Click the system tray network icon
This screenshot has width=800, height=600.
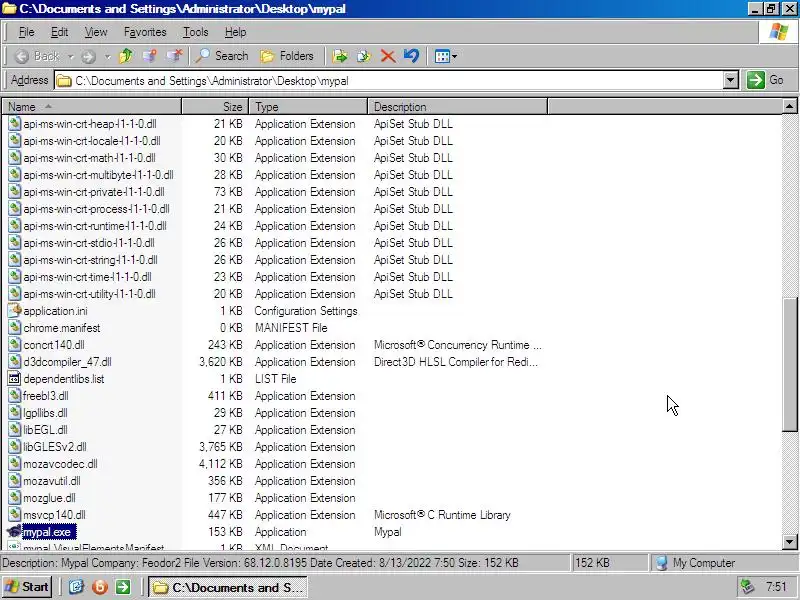[747, 586]
